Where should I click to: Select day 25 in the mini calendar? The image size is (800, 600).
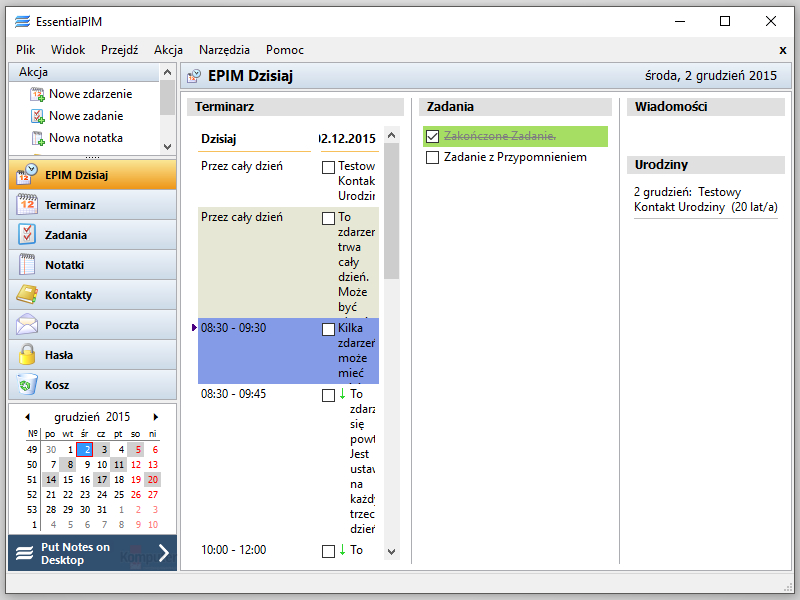click(119, 494)
